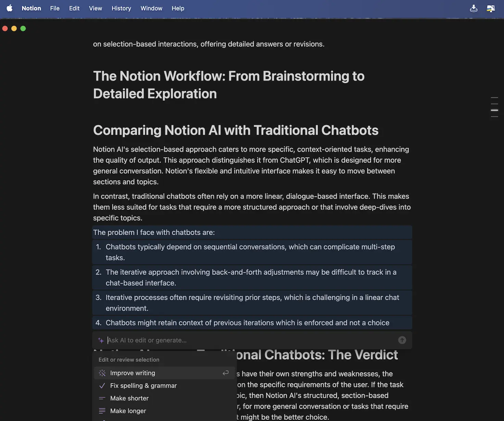Click list item 1 about sequential conversations

(252, 252)
